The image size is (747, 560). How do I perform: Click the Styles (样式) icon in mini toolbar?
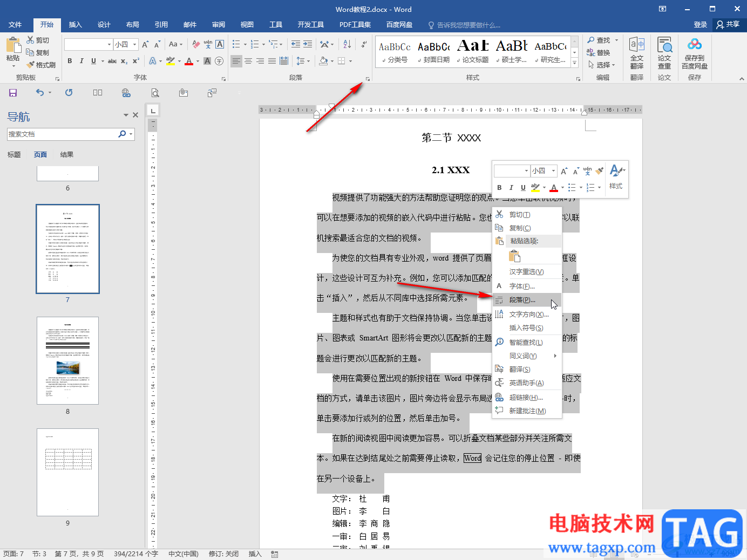(616, 177)
